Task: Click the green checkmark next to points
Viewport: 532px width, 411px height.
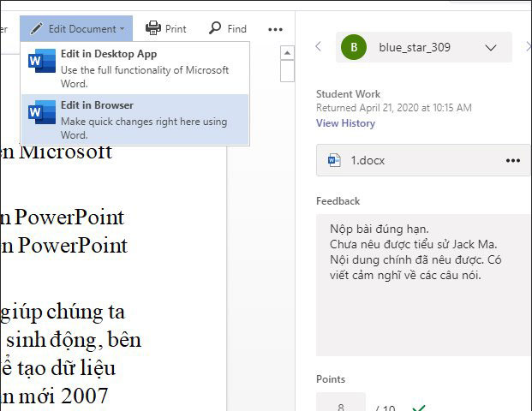Action: tap(419, 407)
